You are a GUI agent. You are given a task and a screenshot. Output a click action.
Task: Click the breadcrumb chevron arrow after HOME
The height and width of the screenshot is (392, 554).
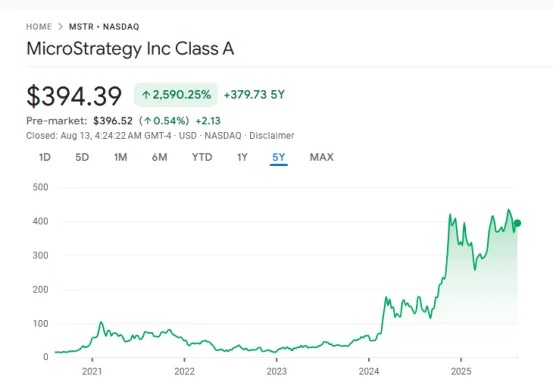(x=60, y=27)
